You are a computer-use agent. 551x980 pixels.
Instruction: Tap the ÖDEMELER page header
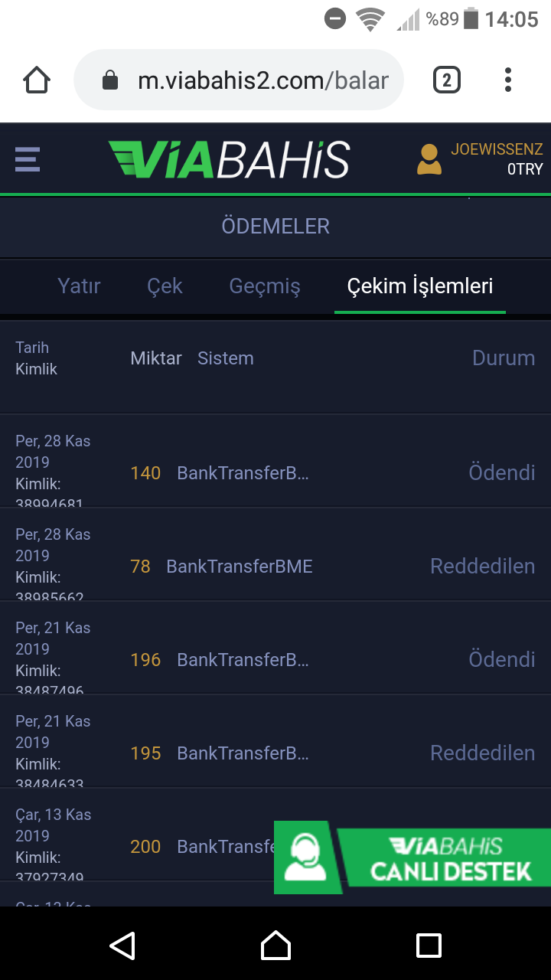click(275, 227)
